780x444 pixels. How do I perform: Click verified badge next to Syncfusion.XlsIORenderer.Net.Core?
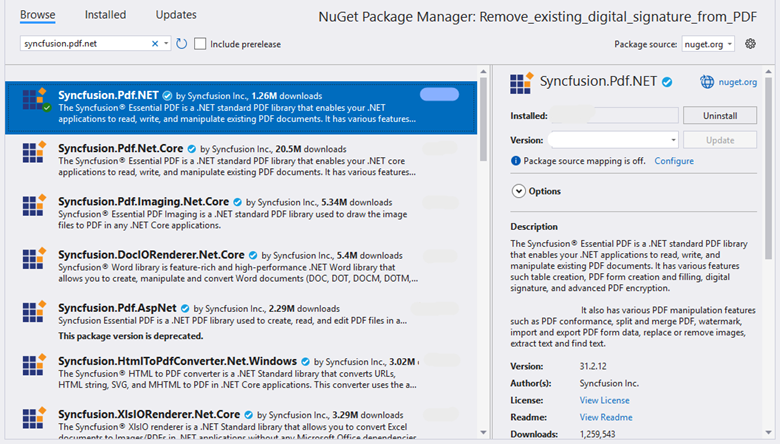[x=248, y=415]
